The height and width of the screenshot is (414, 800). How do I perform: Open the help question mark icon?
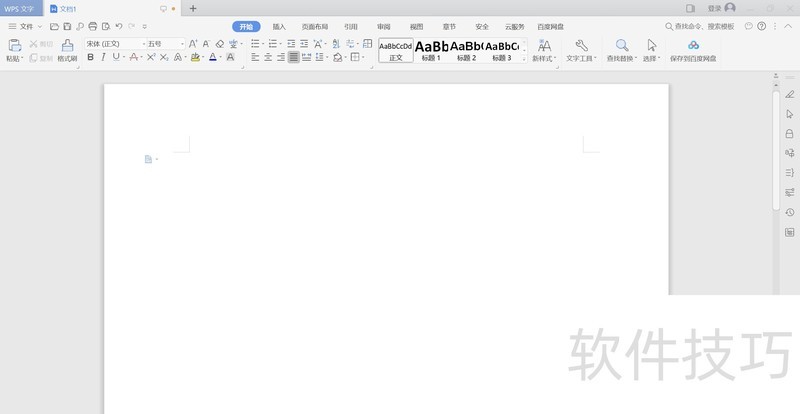(x=761, y=26)
